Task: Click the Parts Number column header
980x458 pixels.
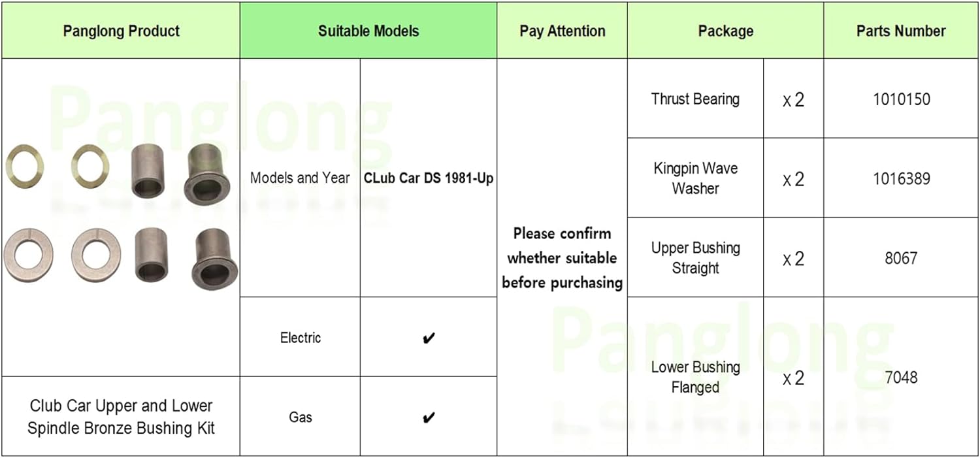Action: click(x=901, y=31)
